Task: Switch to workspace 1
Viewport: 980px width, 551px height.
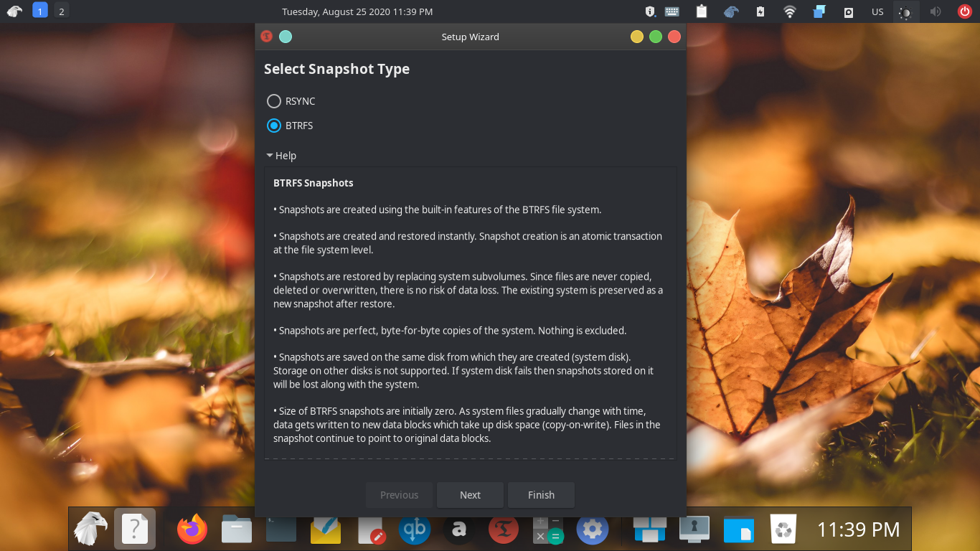Action: (40, 11)
